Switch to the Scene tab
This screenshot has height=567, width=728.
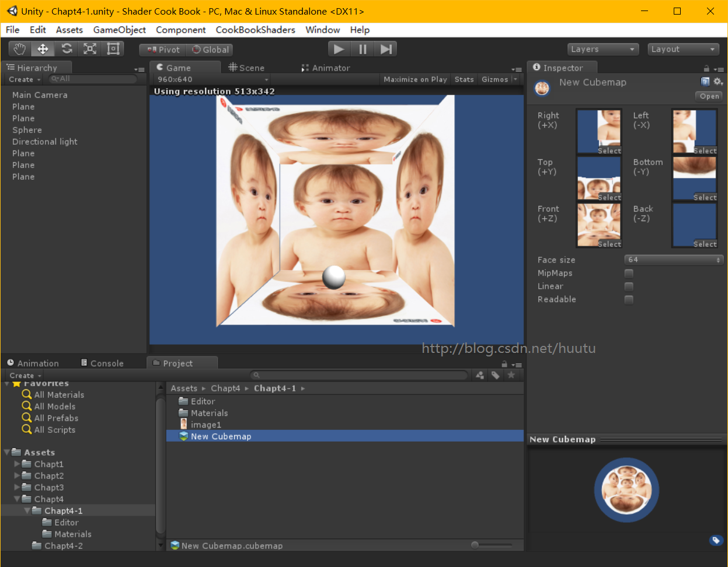pos(247,68)
